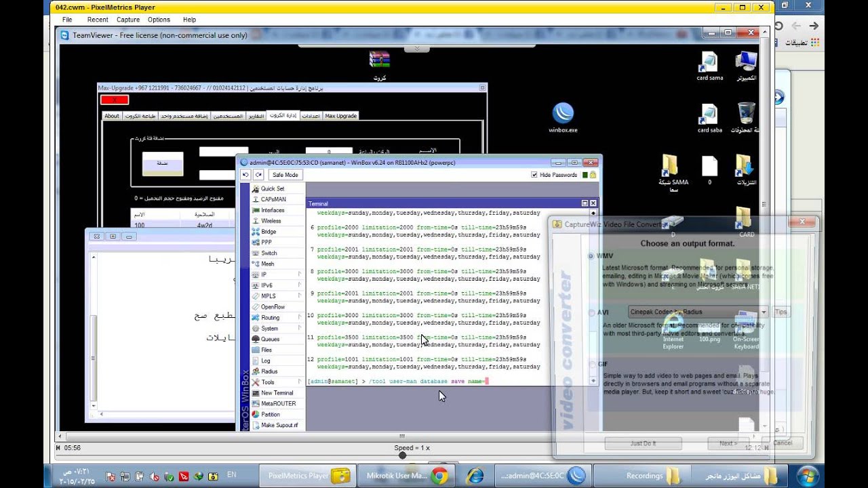Expand the TeamViewer toolbar chevron
This screenshot has height=488, width=868.
416,48
